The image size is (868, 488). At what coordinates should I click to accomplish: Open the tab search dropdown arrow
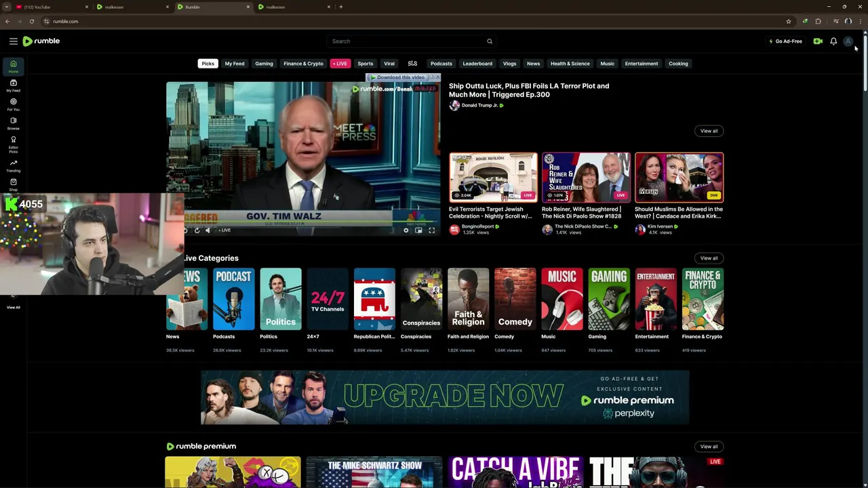[7, 7]
